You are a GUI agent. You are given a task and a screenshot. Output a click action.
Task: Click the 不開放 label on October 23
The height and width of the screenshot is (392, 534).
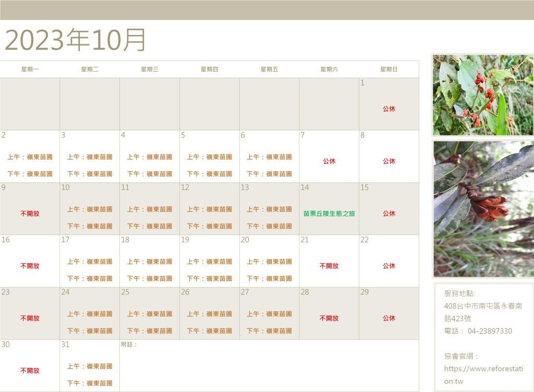coord(30,318)
